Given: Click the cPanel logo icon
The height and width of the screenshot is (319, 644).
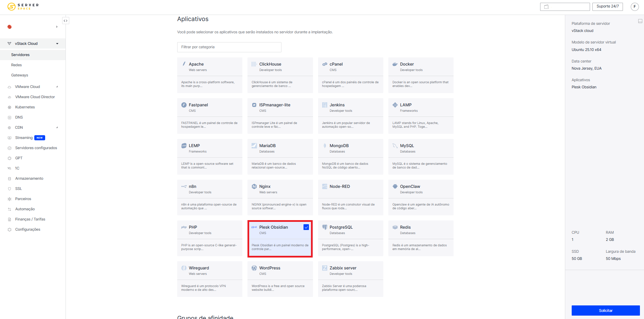Looking at the screenshot, I should (325, 64).
